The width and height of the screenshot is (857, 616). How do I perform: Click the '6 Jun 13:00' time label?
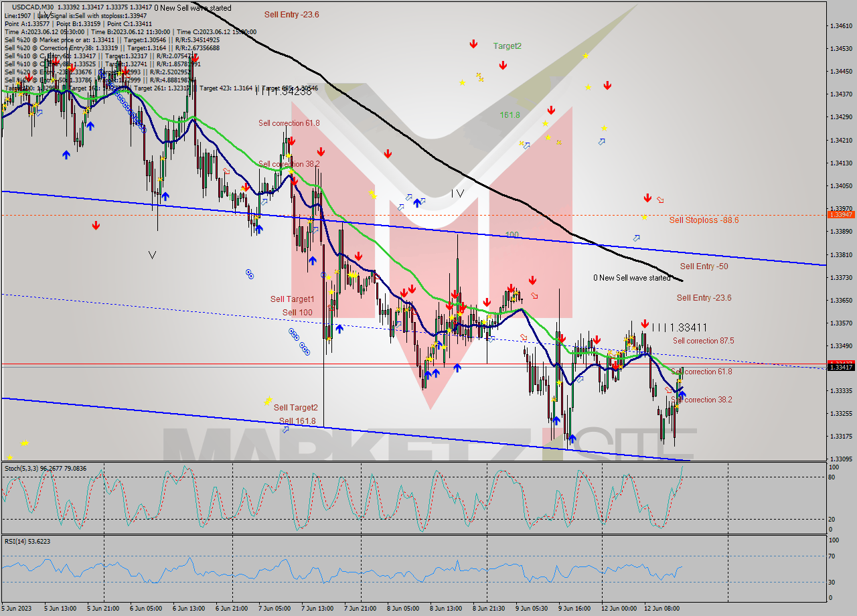click(187, 609)
